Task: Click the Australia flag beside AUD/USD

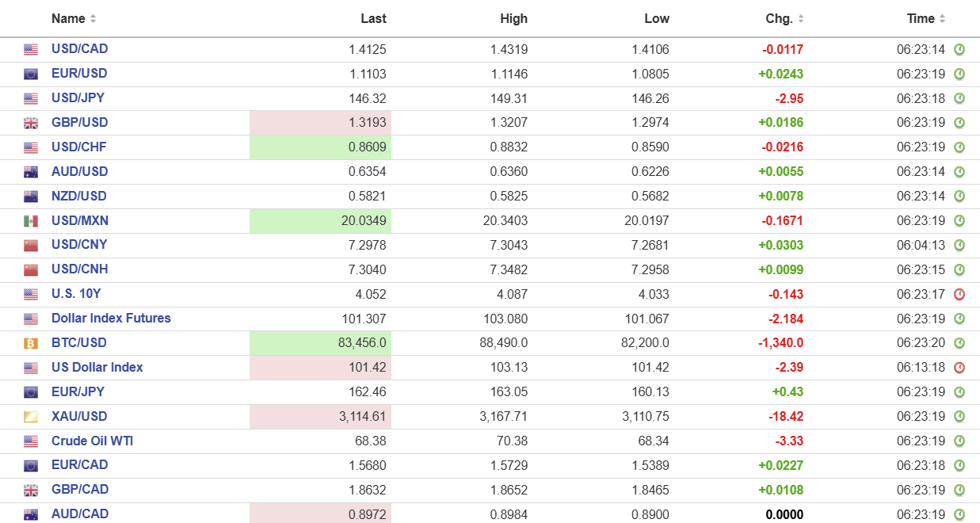Action: [31, 172]
